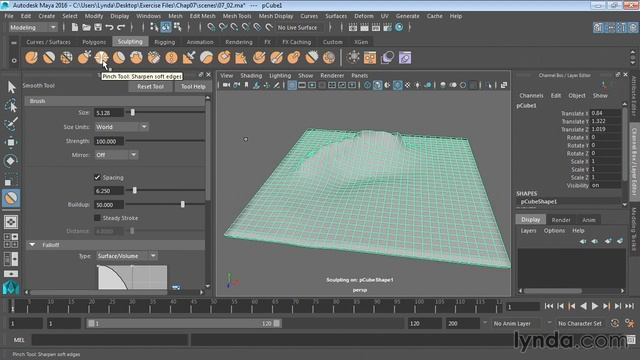Open the No Anim Layer dropdown
640x360 pixels.
pos(517,323)
